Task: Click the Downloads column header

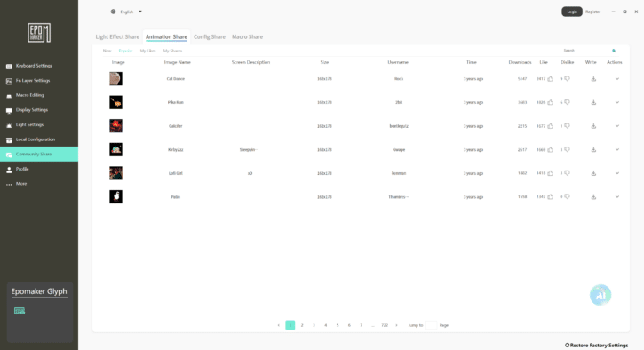Action: (520, 62)
